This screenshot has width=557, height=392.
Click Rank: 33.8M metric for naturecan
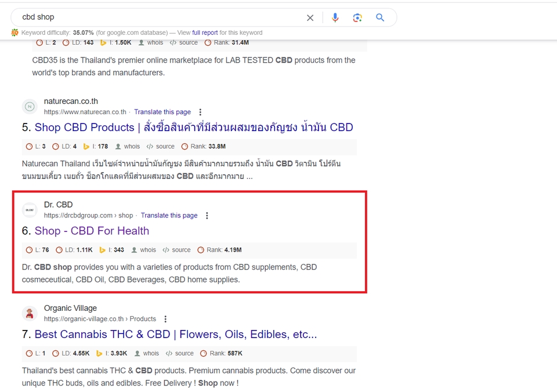pyautogui.click(x=204, y=146)
